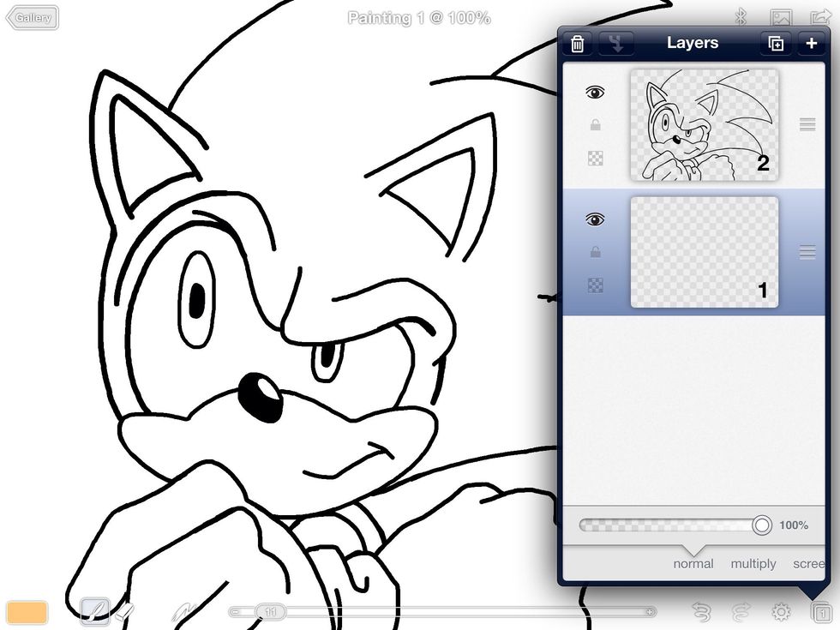The height and width of the screenshot is (630, 840).
Task: Enable alpha lock checkerboard on layer 2
Action: pyautogui.click(x=596, y=159)
